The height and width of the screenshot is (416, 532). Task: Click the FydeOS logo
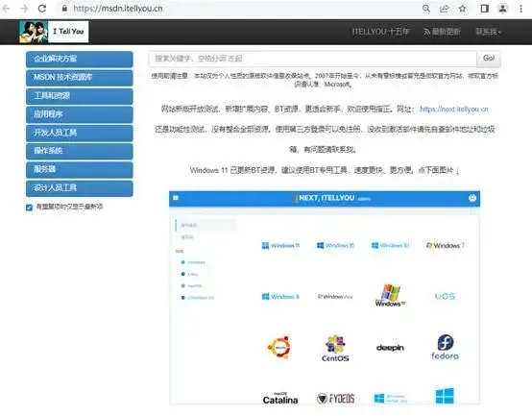coord(335,399)
